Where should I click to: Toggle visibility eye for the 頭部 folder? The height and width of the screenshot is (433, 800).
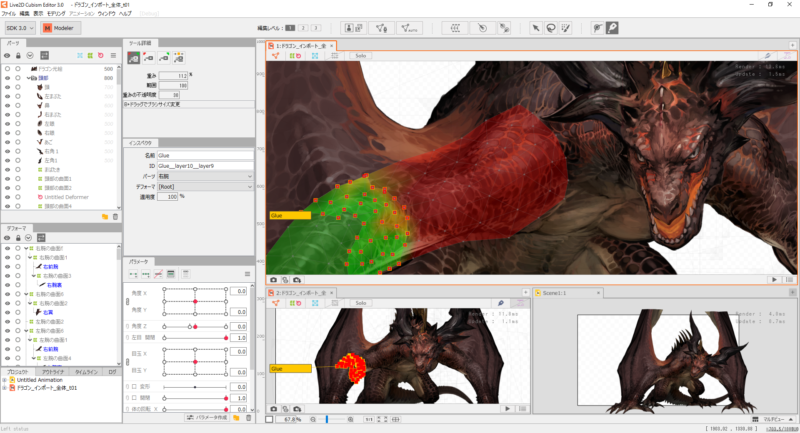click(x=7, y=78)
